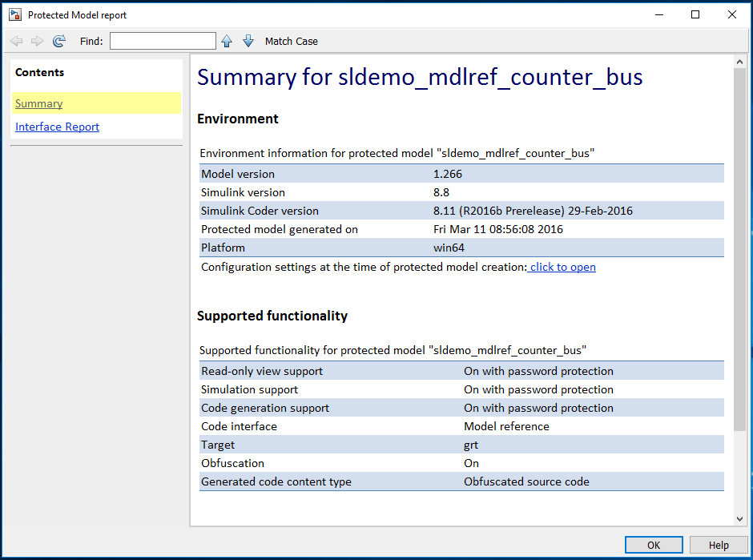The width and height of the screenshot is (753, 560).
Task: Click the Find: label
Action: [x=91, y=42]
